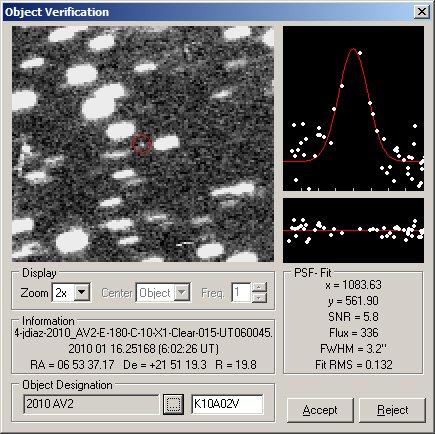The height and width of the screenshot is (434, 435).
Task: Click the residuals plot below PSF curve
Action: coord(353,230)
